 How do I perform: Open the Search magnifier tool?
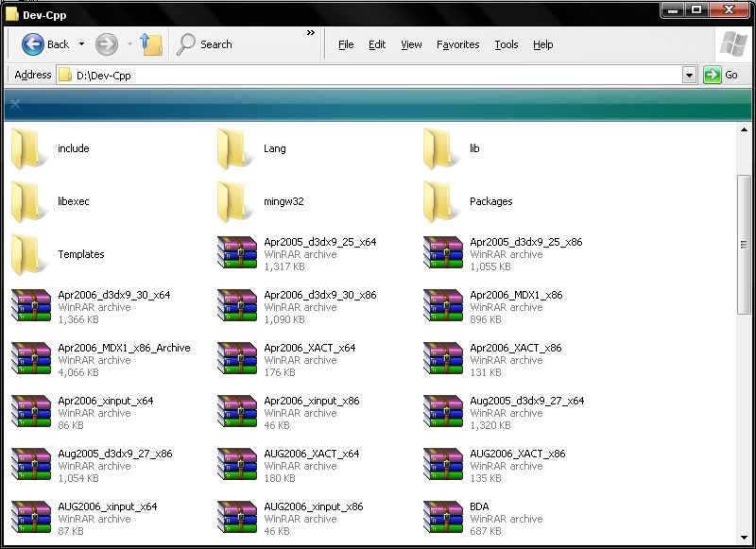tap(187, 44)
